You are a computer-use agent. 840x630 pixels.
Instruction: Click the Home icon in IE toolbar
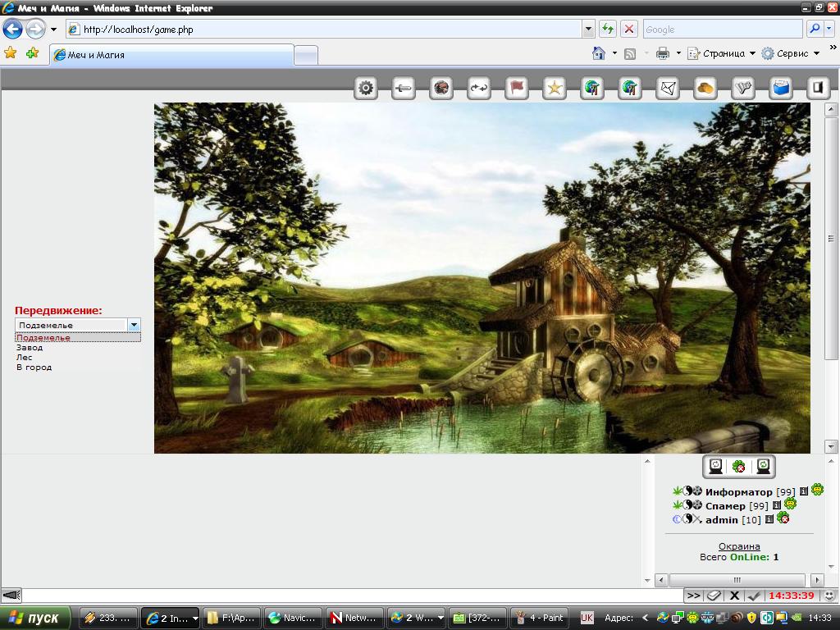tap(599, 53)
